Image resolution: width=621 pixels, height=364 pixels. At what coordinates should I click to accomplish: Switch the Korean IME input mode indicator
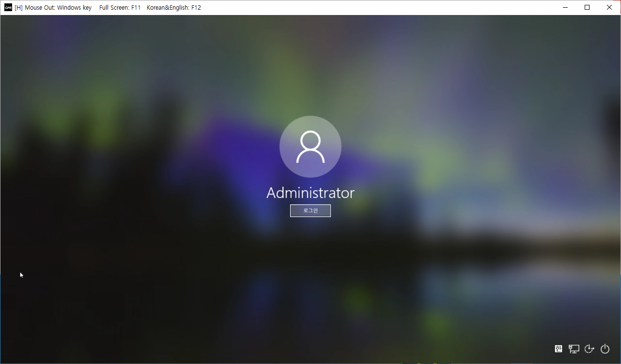[x=559, y=349]
